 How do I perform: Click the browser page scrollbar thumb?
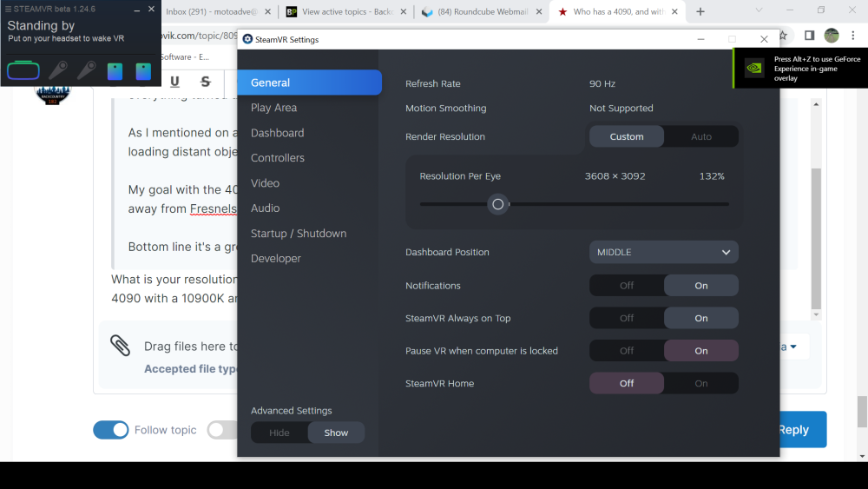[x=863, y=412]
